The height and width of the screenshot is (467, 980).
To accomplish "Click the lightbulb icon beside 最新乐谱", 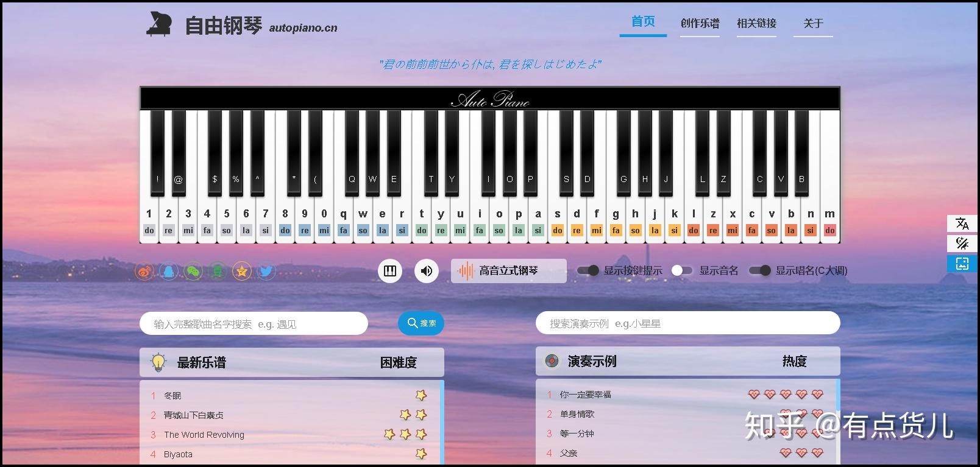I will 158,362.
